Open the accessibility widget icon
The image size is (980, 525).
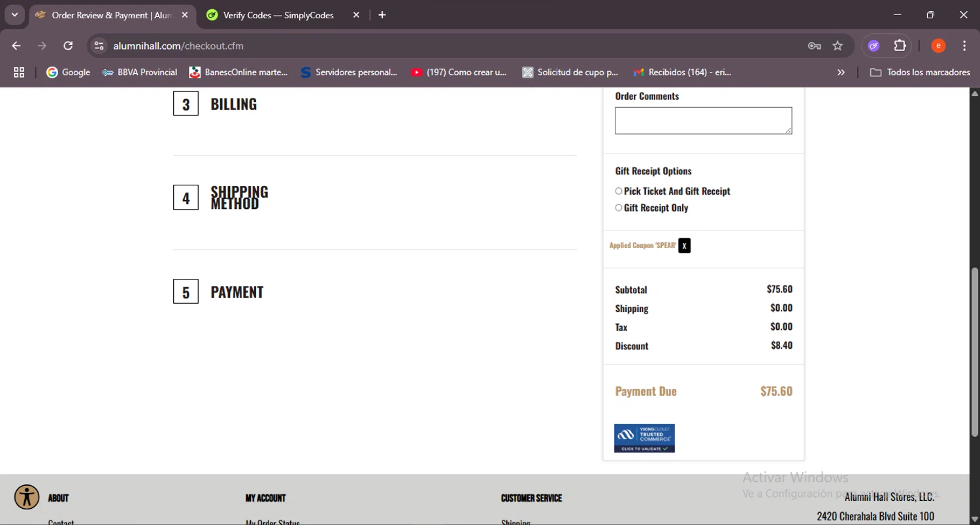coord(27,498)
